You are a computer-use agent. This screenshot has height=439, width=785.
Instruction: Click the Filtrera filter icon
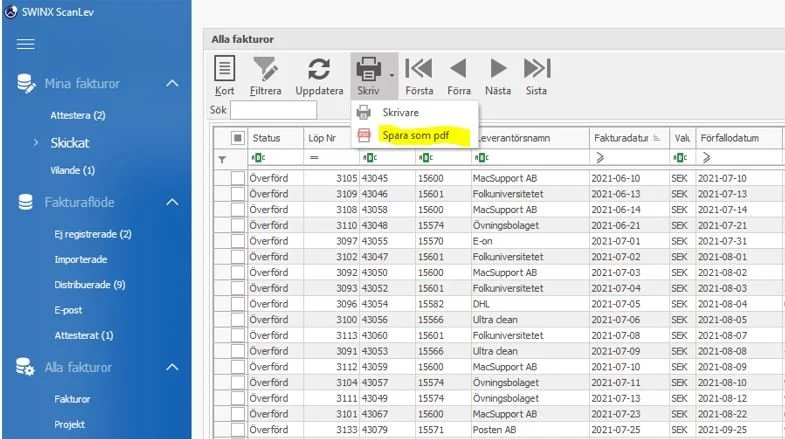point(265,69)
